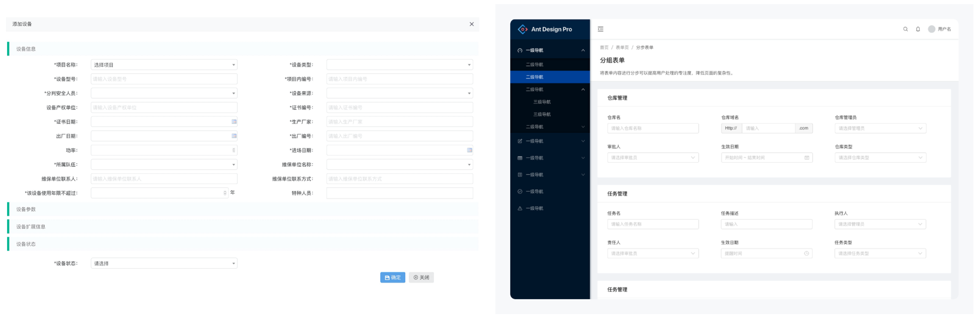Screen dimensions: 980x320
Task: Open 设备状态 dropdown showing 请选择
Action: (x=164, y=263)
